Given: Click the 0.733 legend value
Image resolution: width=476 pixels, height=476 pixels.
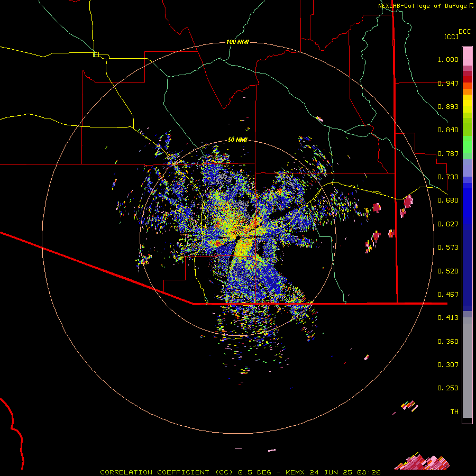Looking at the screenshot, I should pos(448,177).
